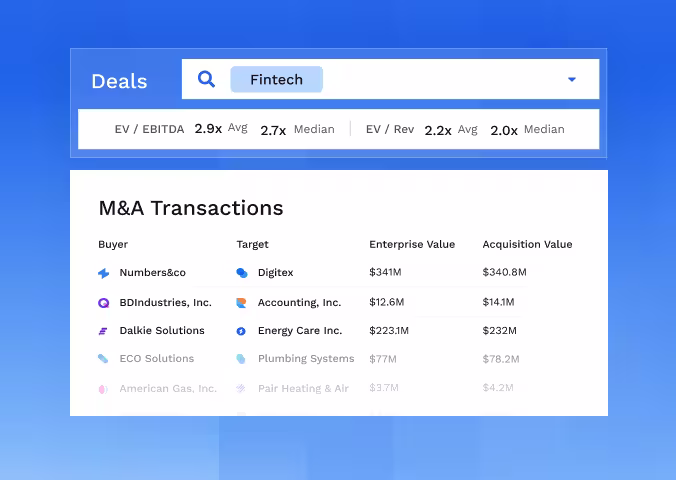Viewport: 676px width, 480px height.
Task: Sort by the Target column header
Action: [x=252, y=245]
